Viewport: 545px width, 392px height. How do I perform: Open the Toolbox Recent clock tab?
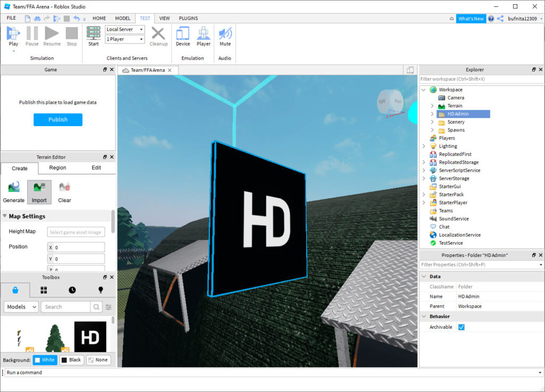click(72, 290)
